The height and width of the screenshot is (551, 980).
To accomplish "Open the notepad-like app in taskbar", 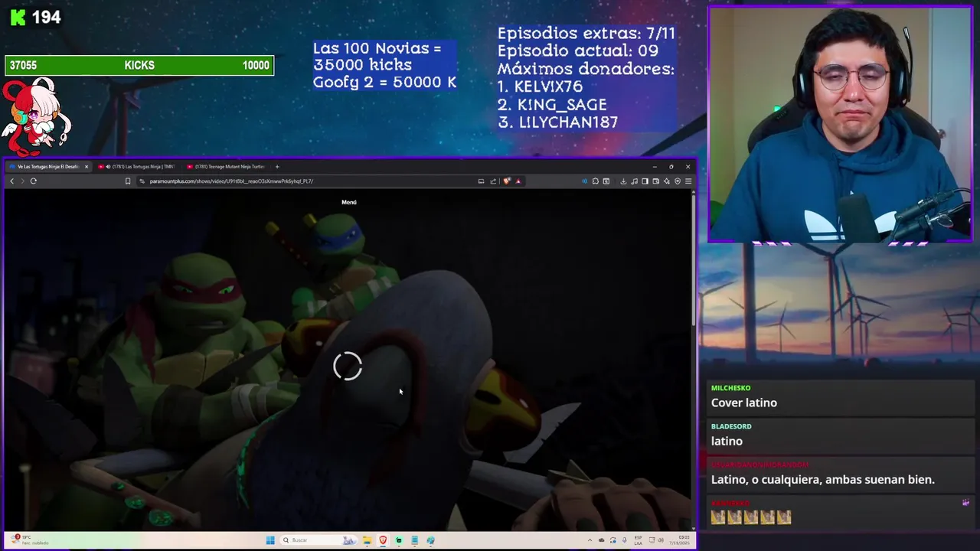I will 415,540.
